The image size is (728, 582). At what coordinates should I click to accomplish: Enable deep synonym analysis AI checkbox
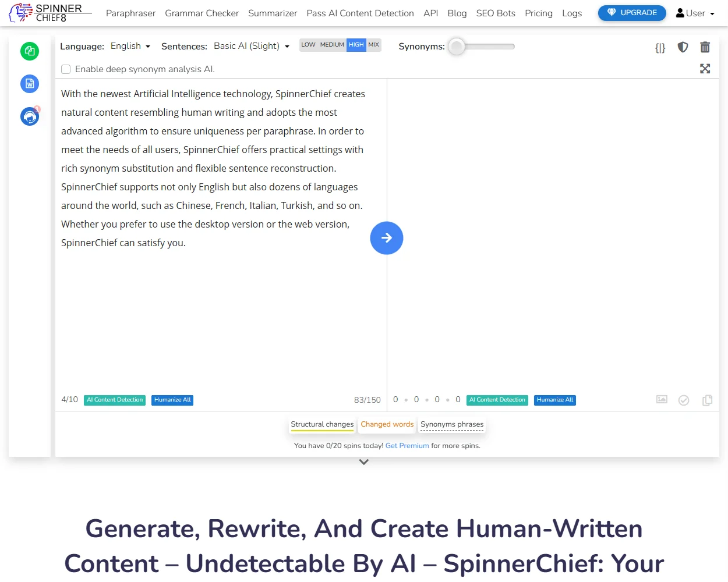pos(66,69)
